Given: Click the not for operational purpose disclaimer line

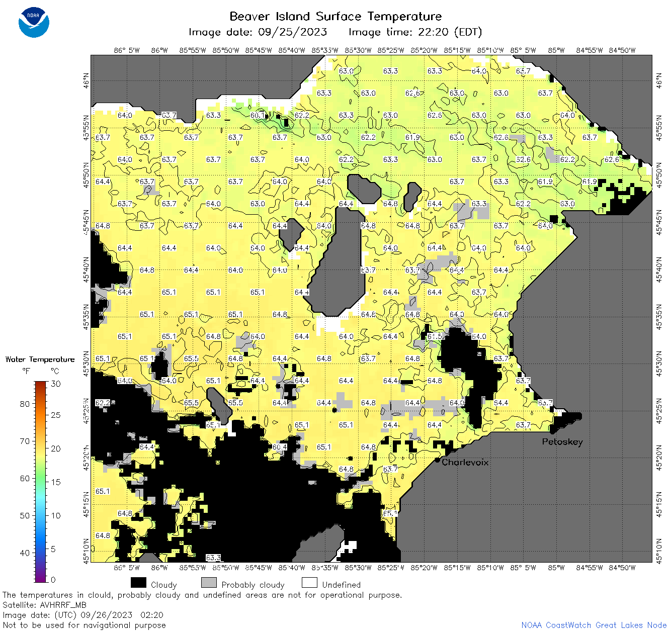Looking at the screenshot, I should pyautogui.click(x=202, y=595).
